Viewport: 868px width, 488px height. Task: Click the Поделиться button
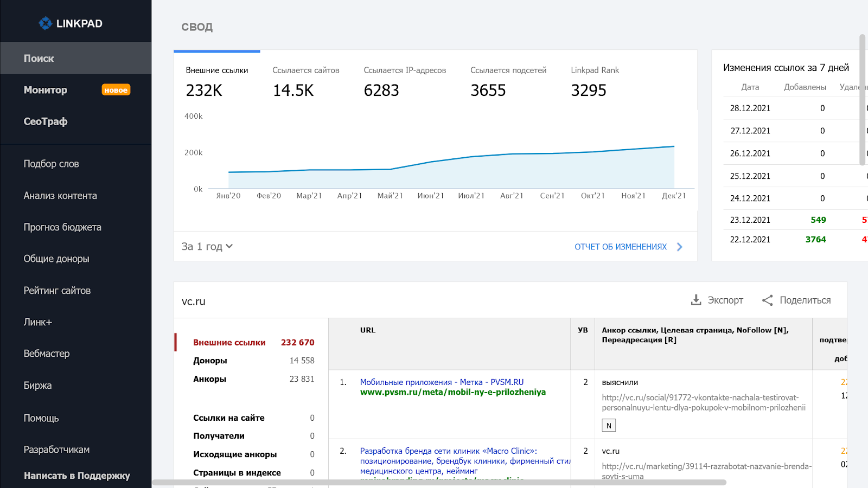(796, 300)
